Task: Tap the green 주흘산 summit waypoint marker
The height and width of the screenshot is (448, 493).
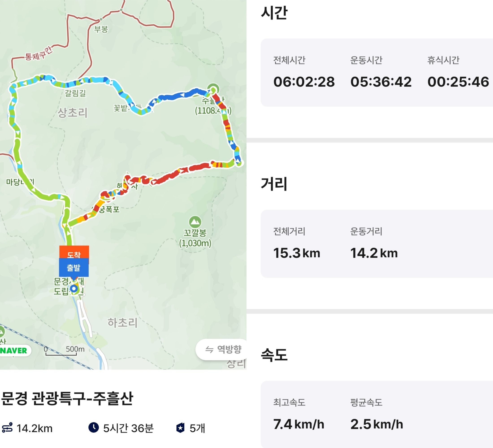Action: (x=213, y=89)
